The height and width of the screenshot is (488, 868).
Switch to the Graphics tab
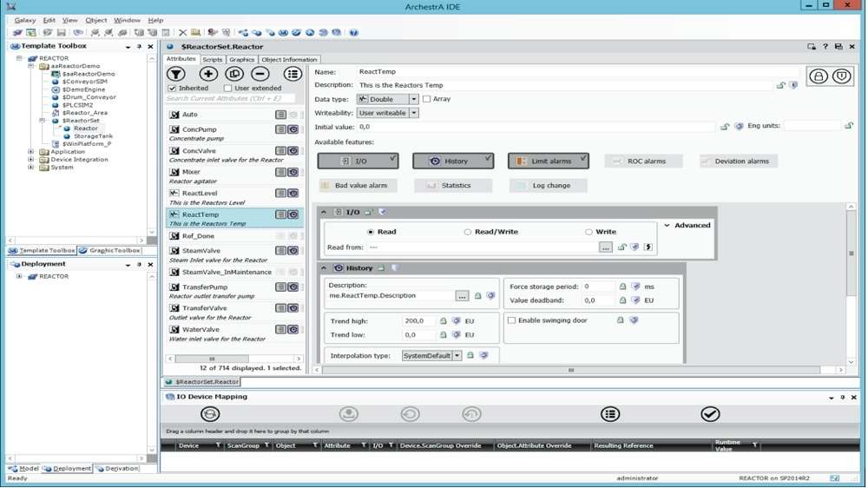tap(241, 60)
